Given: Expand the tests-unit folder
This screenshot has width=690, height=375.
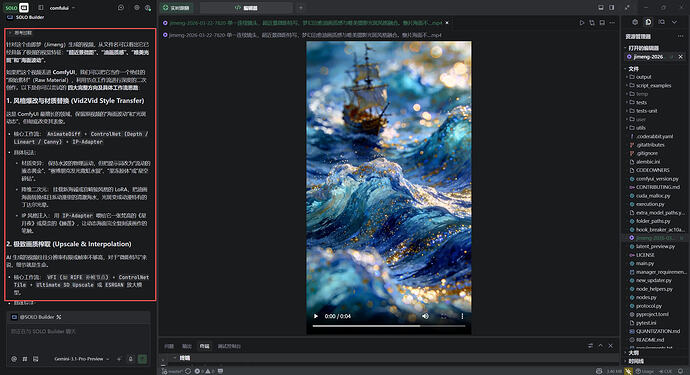Looking at the screenshot, I should click(x=646, y=111).
